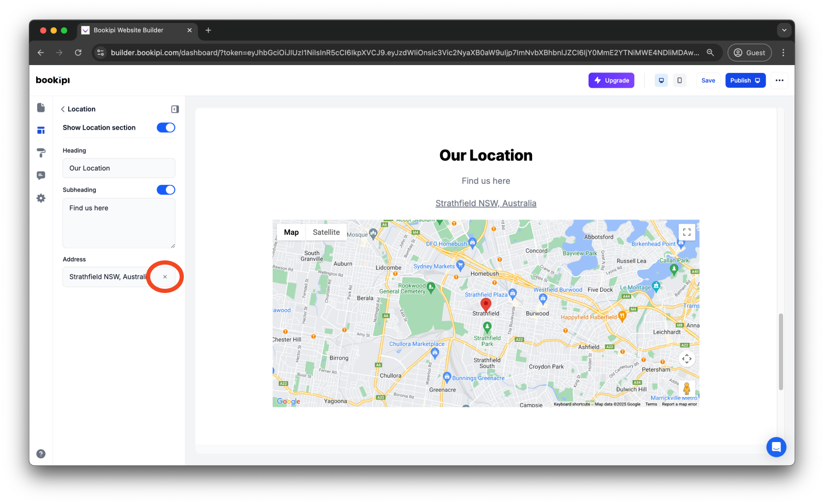The image size is (824, 504).
Task: Click the Rookwood General Cemetery marker
Action: pos(431,287)
